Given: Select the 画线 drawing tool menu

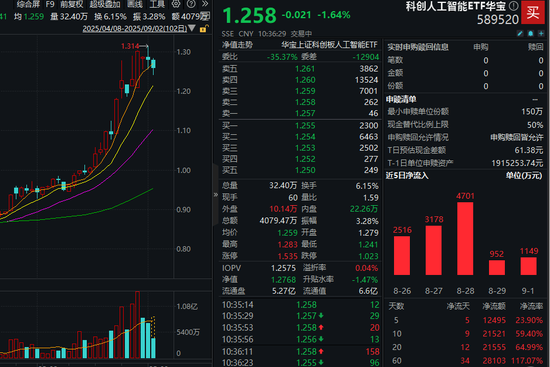Looking at the screenshot, I should (x=135, y=4).
